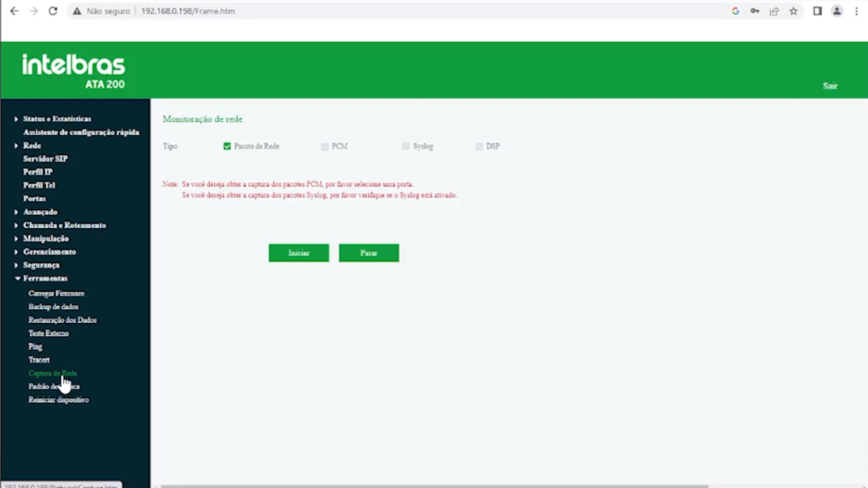The width and height of the screenshot is (868, 488).
Task: Open the Perfil IP page
Action: point(37,172)
